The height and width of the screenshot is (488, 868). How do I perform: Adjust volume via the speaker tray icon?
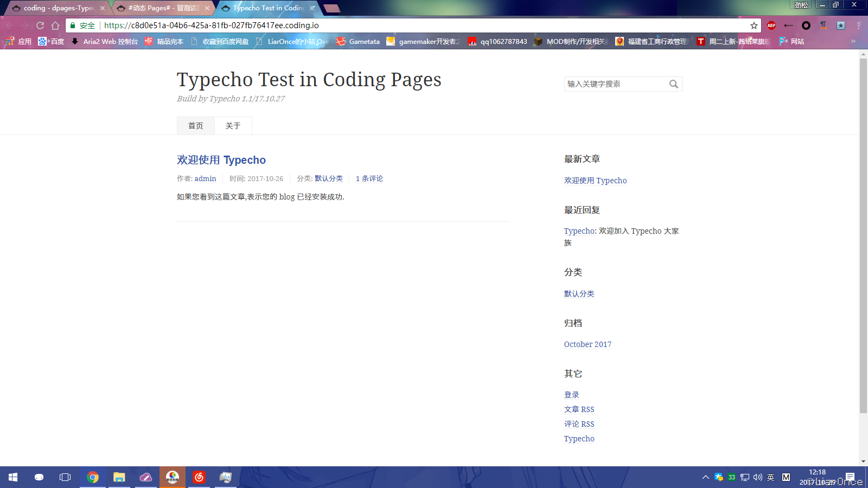tap(757, 477)
